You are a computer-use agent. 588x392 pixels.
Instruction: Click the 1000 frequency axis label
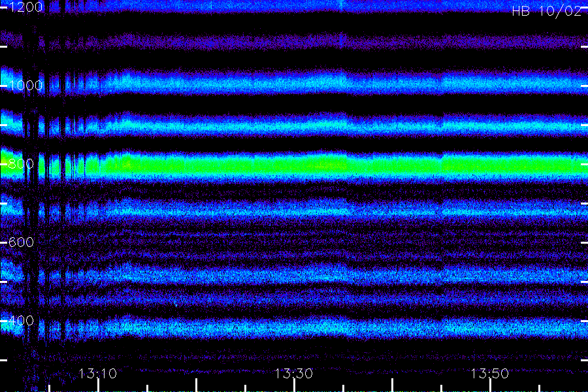pos(25,85)
